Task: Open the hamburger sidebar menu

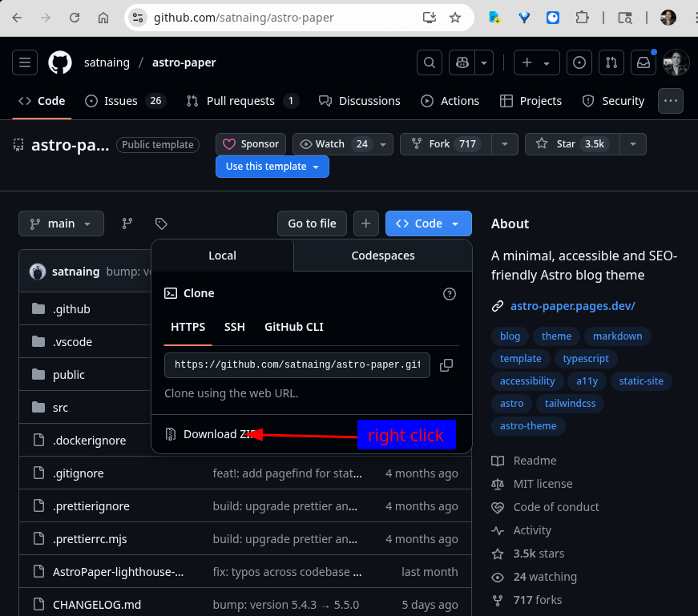Action: (x=24, y=62)
